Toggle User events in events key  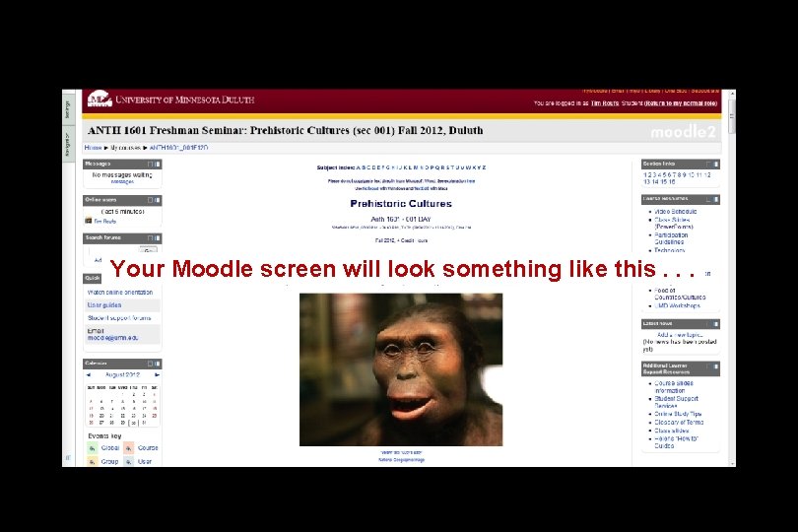pos(129,461)
